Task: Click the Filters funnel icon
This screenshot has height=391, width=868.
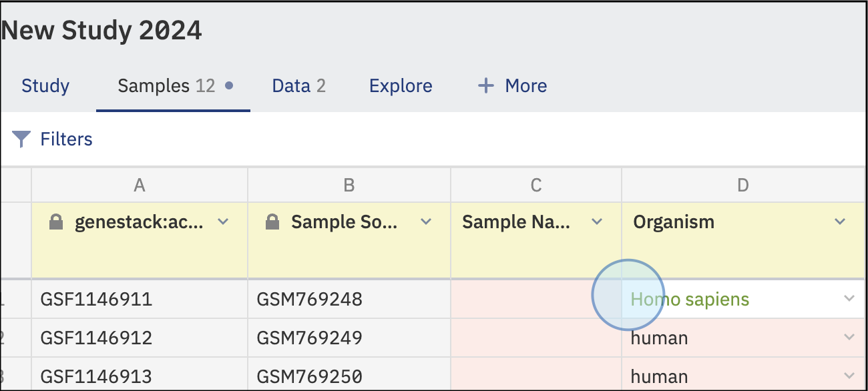Action: pos(22,139)
